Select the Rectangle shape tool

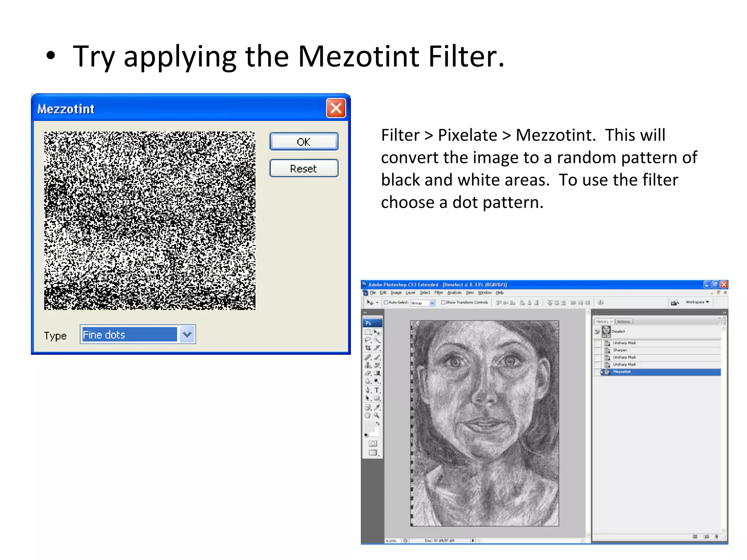tap(377, 398)
